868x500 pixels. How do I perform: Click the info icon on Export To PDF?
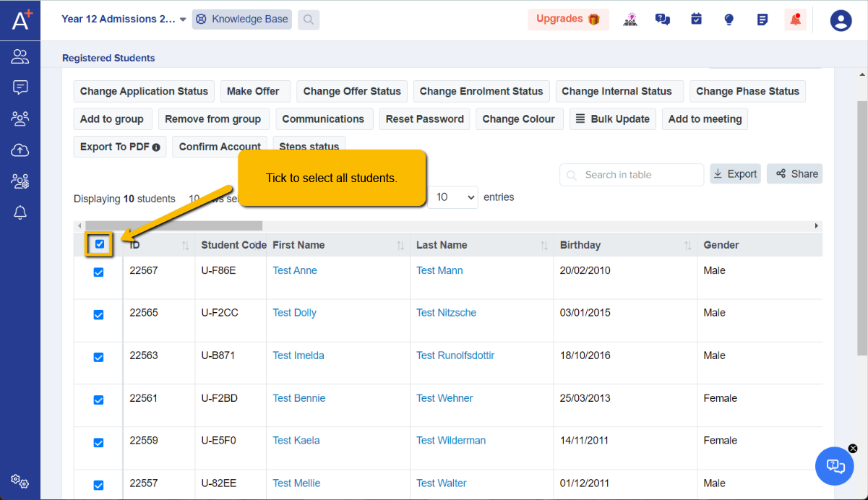click(x=156, y=147)
